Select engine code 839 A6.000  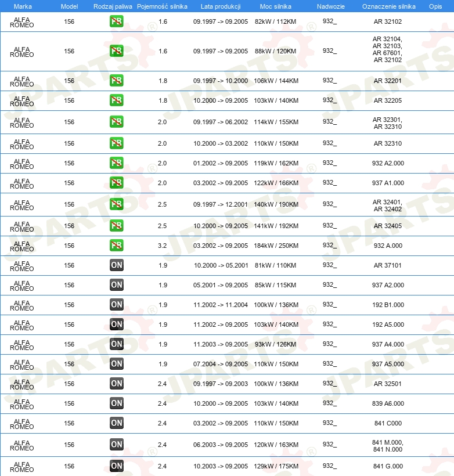tap(388, 403)
